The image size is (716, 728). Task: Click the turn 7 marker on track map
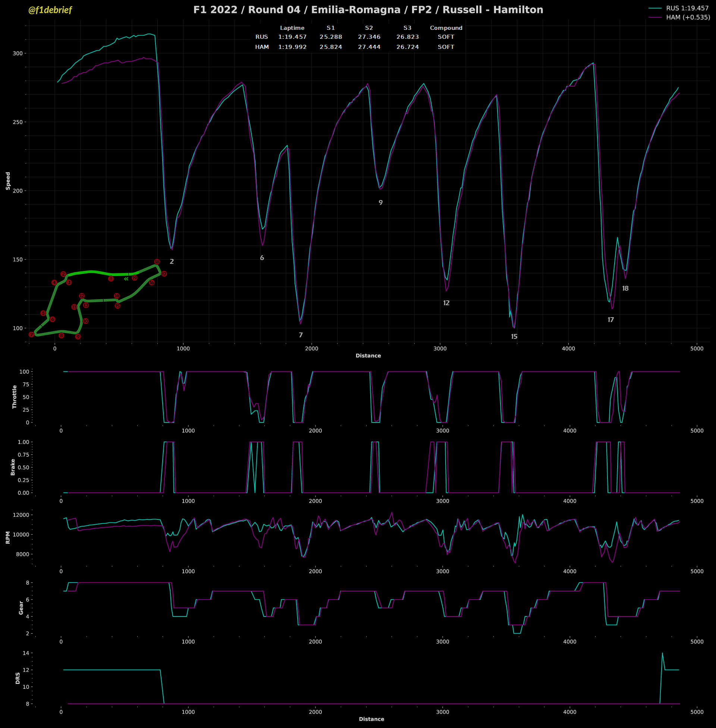point(31,334)
